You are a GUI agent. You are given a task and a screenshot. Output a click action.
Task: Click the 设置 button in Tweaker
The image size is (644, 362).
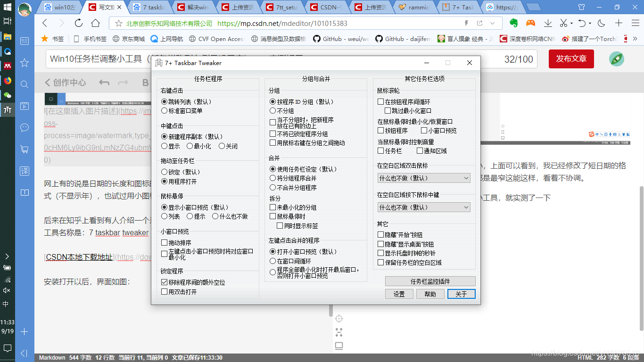(399, 294)
